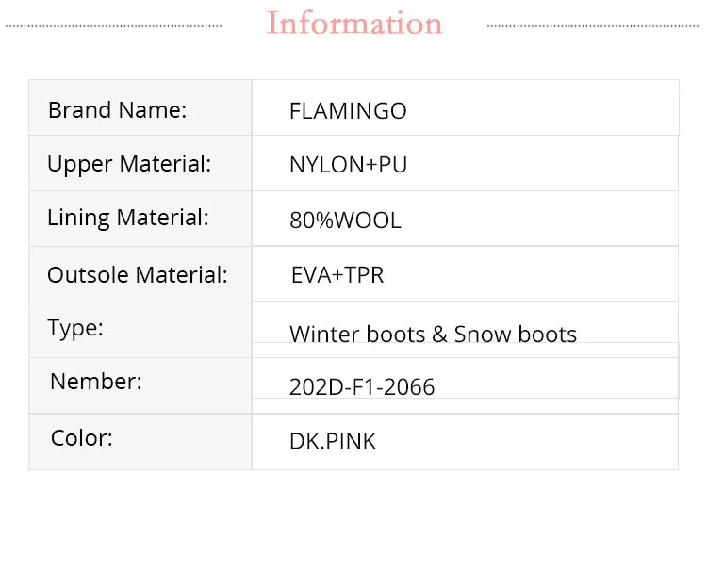Click empty space in the DK.PINK row
707x588 pixels.
528,442
